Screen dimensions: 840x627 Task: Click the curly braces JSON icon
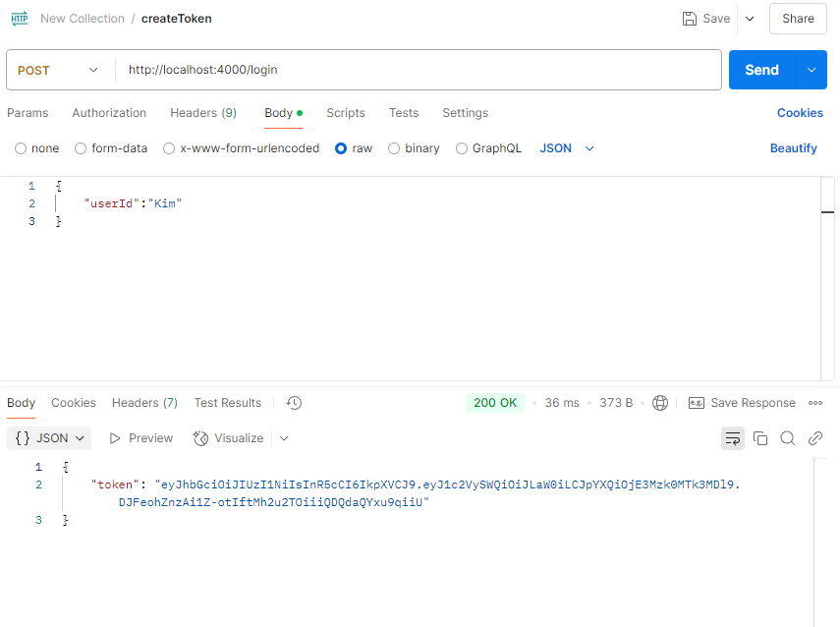(x=23, y=438)
